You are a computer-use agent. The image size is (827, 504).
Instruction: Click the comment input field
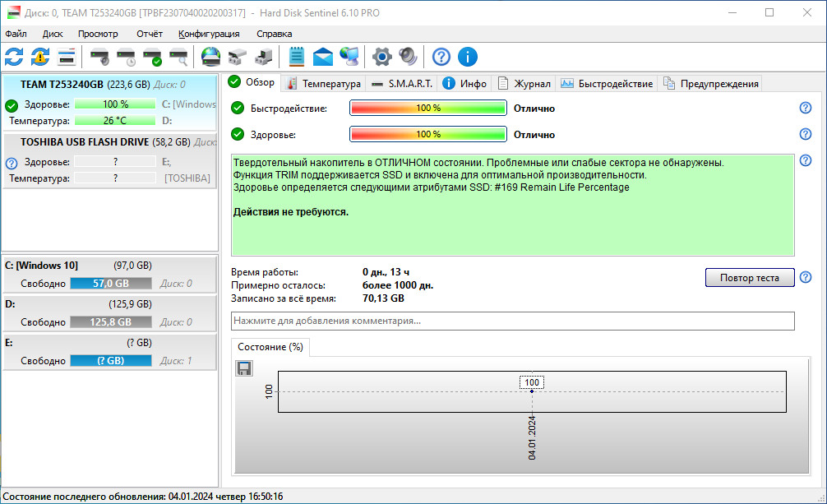pyautogui.click(x=513, y=321)
